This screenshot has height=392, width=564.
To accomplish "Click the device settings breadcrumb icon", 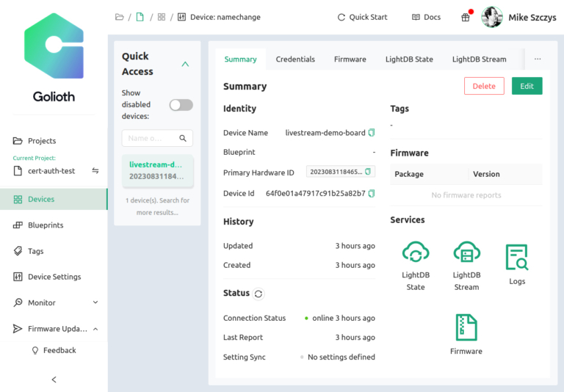I will pyautogui.click(x=182, y=17).
